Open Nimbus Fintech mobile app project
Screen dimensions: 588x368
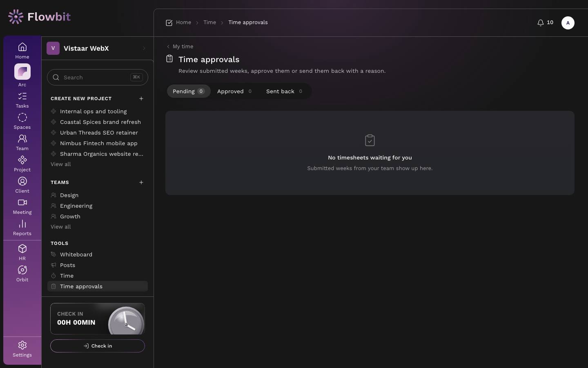coord(98,143)
